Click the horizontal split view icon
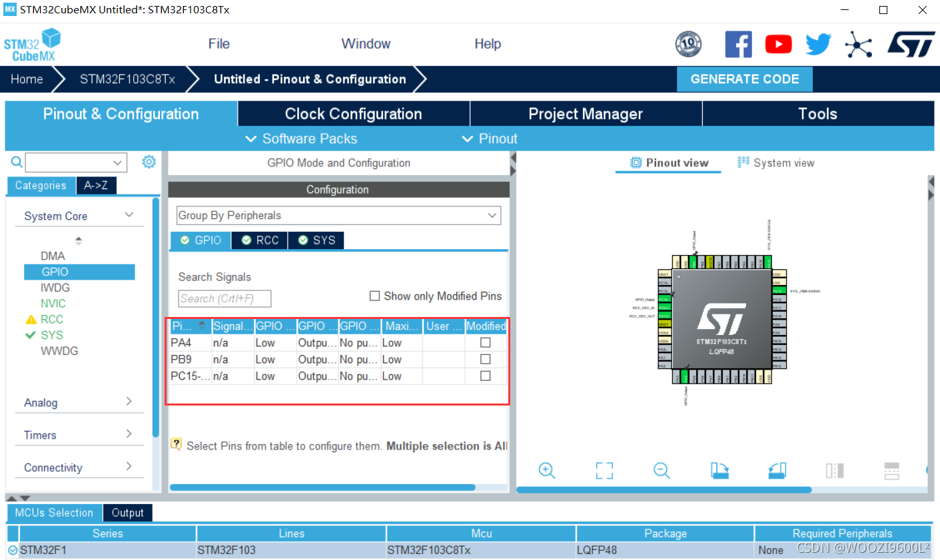The image size is (940, 560). coord(892,471)
